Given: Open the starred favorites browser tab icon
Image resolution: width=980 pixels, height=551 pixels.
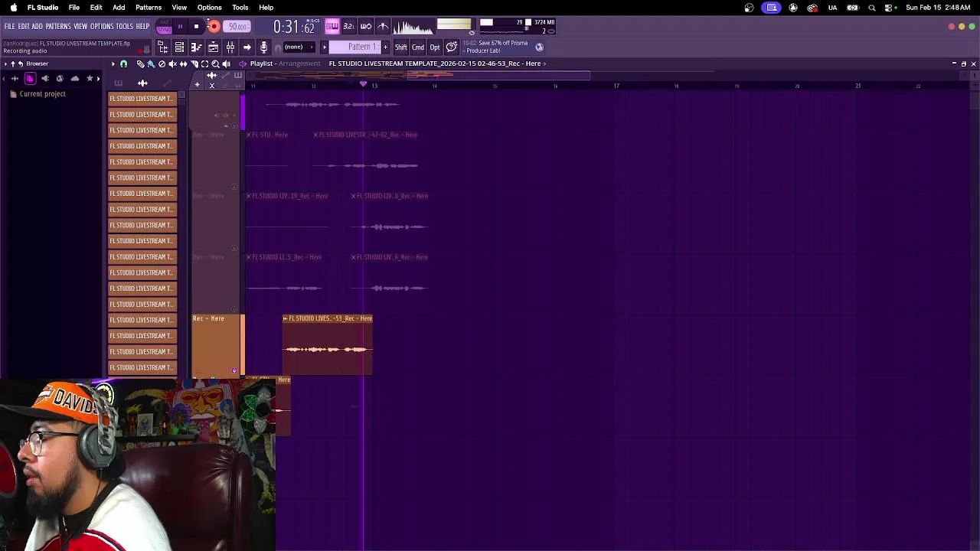Looking at the screenshot, I should [x=90, y=78].
